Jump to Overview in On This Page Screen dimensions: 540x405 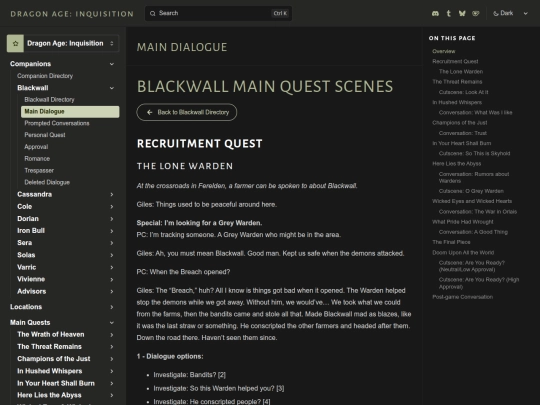444,51
